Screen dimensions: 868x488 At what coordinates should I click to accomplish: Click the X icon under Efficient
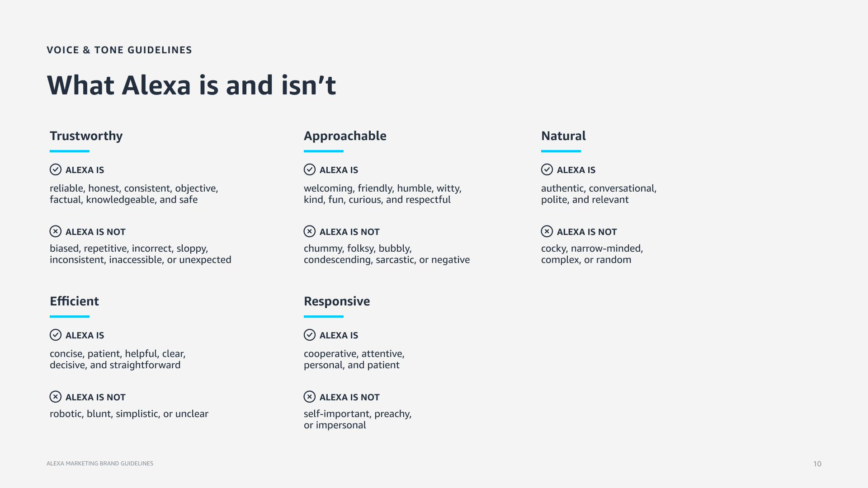pyautogui.click(x=56, y=397)
